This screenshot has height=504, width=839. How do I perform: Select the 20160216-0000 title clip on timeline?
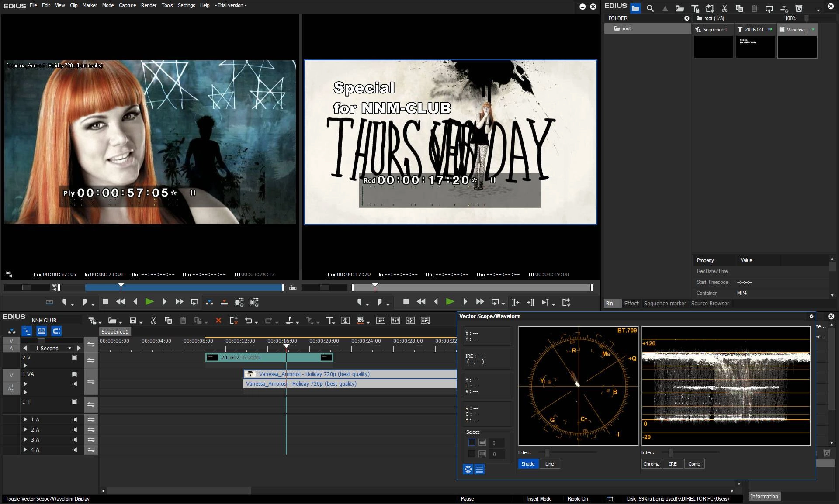tap(269, 357)
